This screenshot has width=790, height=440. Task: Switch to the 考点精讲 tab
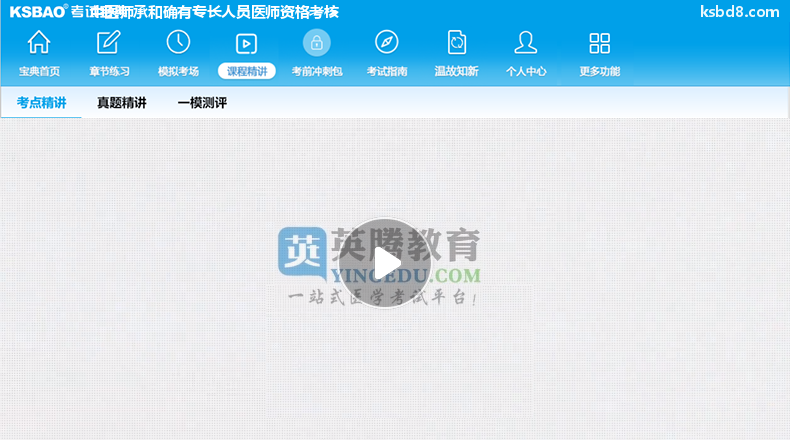tap(41, 103)
